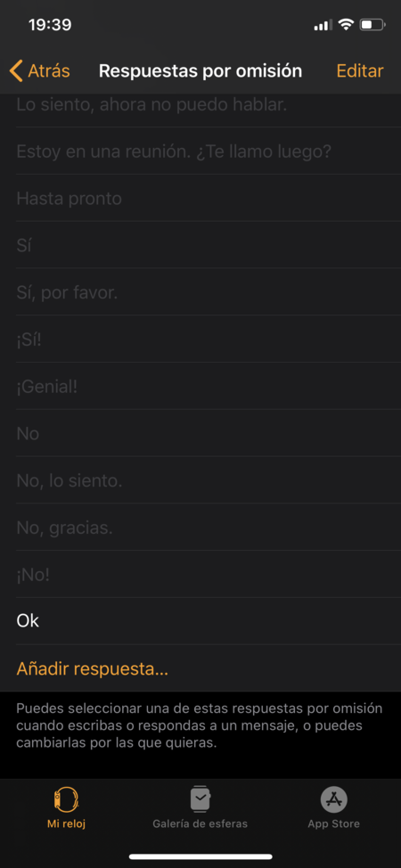This screenshot has width=401, height=868.
Task: Switch to the Galería de esferas tab label
Action: [200, 823]
